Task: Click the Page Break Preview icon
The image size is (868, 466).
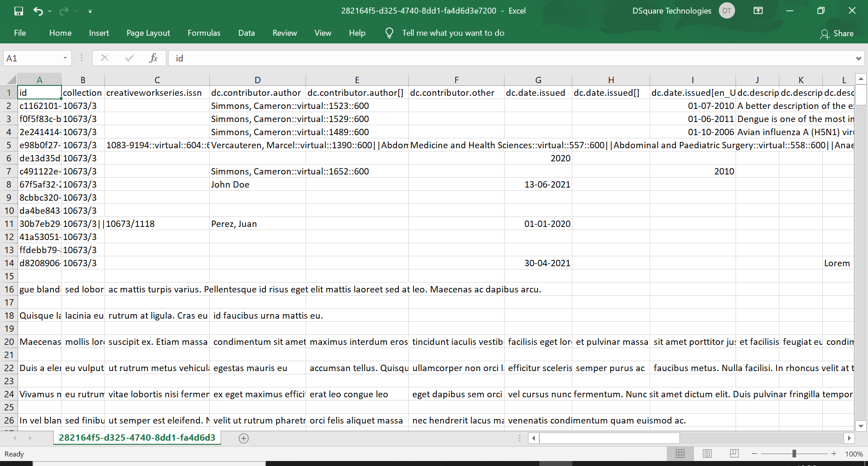Action: coord(734,453)
